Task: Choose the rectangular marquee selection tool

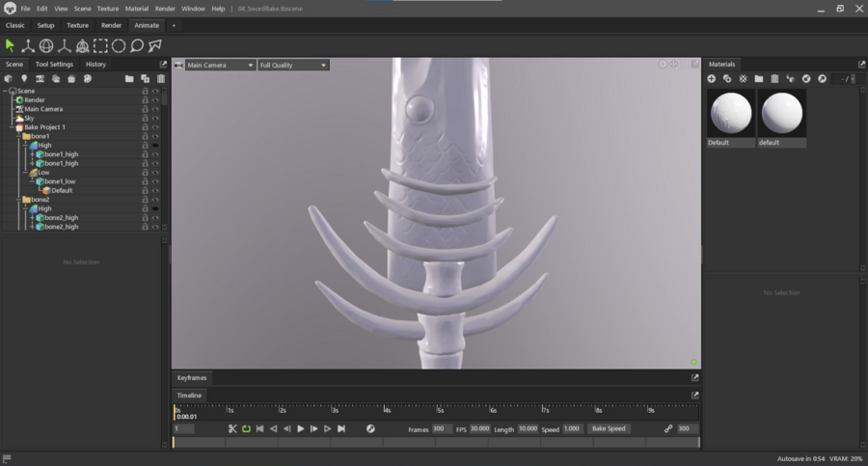Action: pyautogui.click(x=100, y=46)
